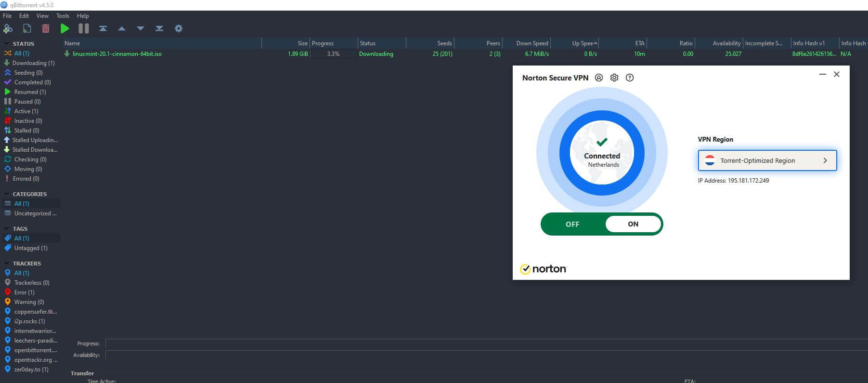Open the Tools menu
868x383 pixels.
click(63, 16)
